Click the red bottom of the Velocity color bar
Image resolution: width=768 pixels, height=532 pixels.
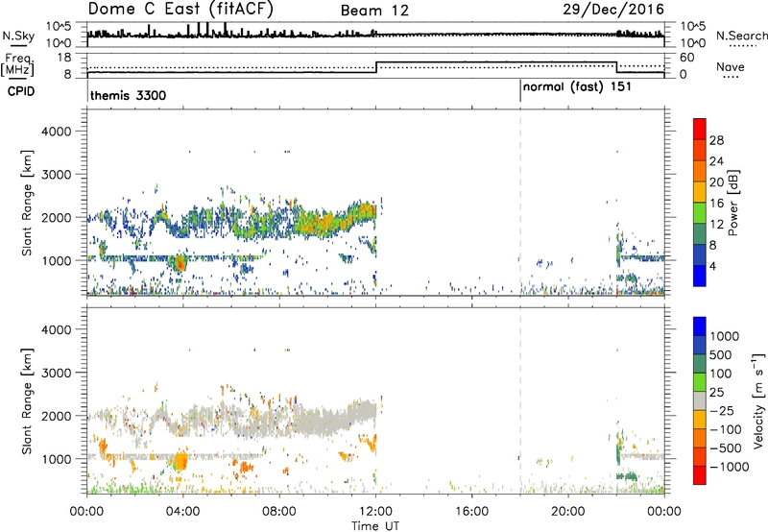700,475
